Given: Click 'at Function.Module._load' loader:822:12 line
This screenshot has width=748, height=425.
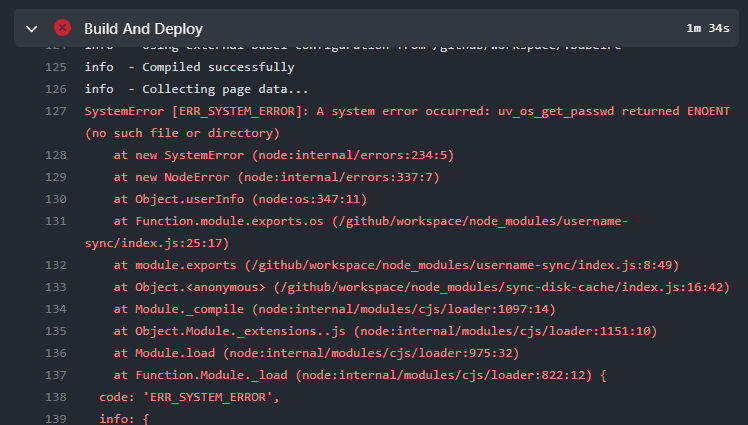Looking at the screenshot, I should coord(360,375).
